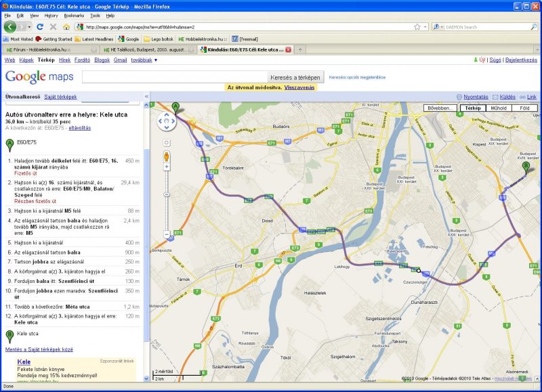Open the View menu
542x392 pixels.
pos(35,16)
